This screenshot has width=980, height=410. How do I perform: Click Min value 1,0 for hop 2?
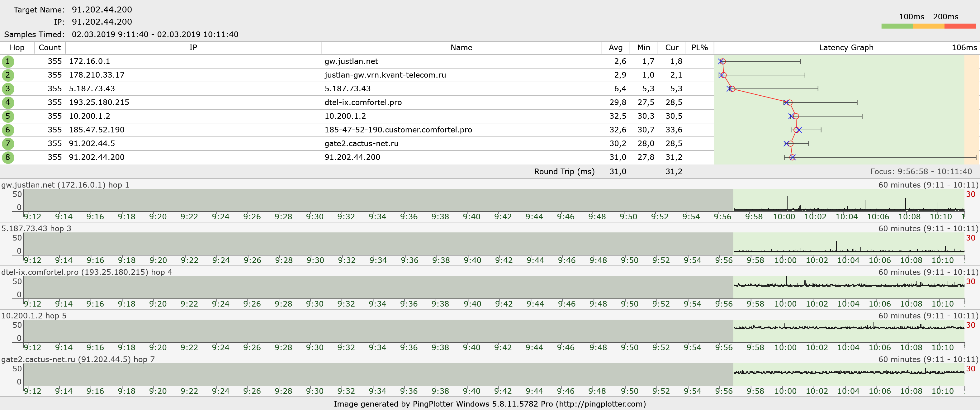(648, 75)
